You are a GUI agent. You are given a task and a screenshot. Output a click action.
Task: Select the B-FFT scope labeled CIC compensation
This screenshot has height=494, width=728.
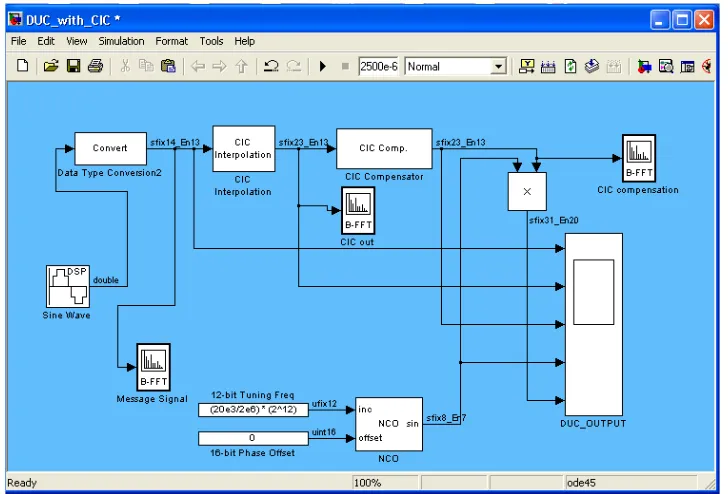click(x=639, y=158)
